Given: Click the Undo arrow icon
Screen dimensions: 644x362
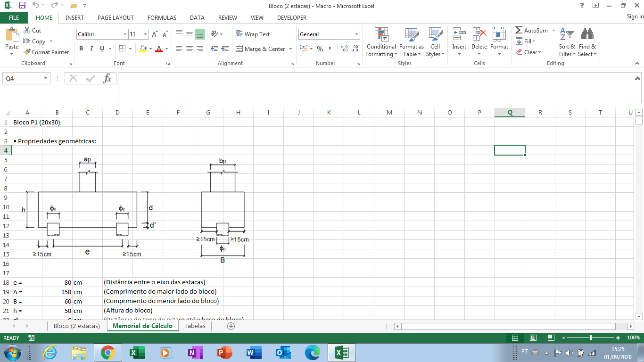Looking at the screenshot, I should point(36,5).
